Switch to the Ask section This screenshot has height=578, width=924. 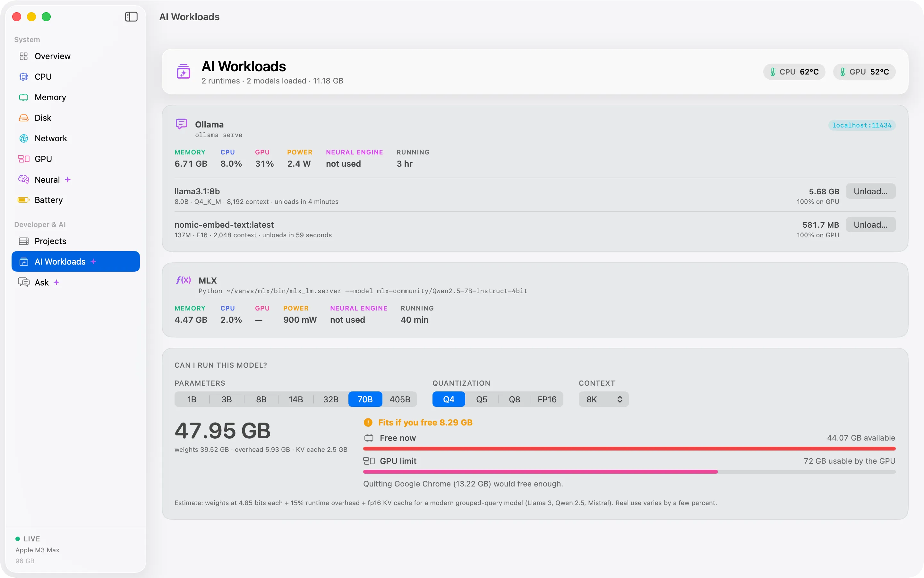click(x=76, y=282)
